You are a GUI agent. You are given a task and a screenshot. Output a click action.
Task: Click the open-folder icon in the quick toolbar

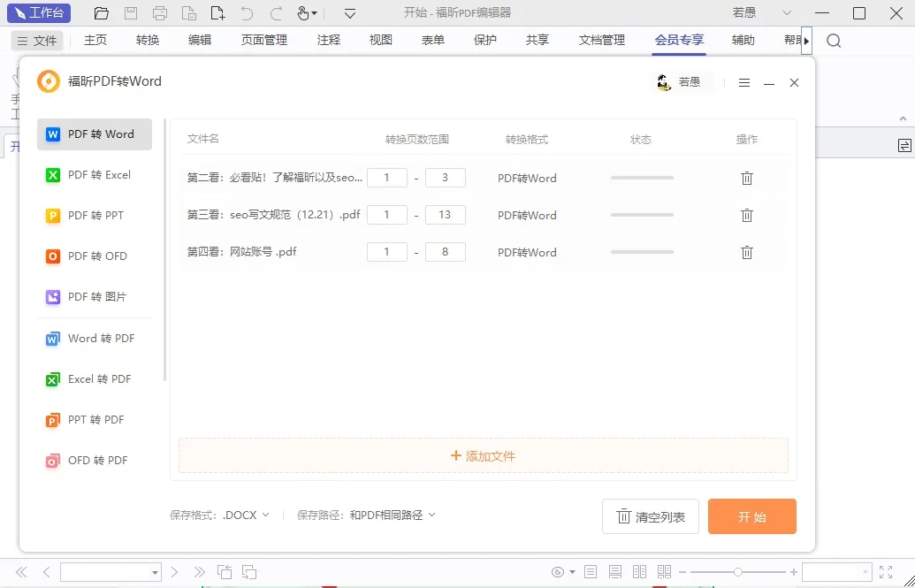coord(102,13)
